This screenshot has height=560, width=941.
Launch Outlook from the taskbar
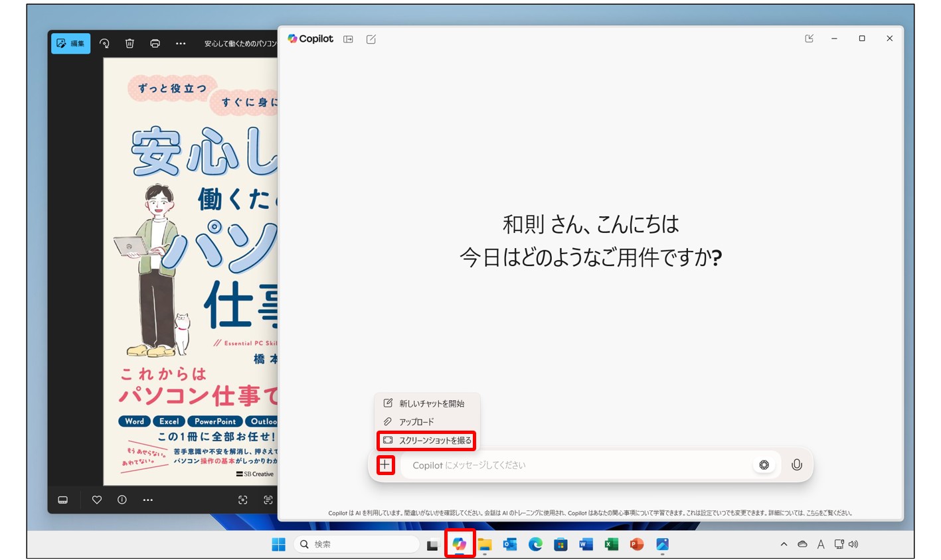click(x=510, y=544)
